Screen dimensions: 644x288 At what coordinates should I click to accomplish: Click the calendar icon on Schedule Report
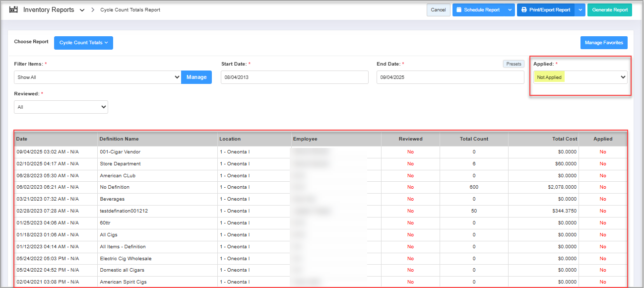(x=459, y=10)
